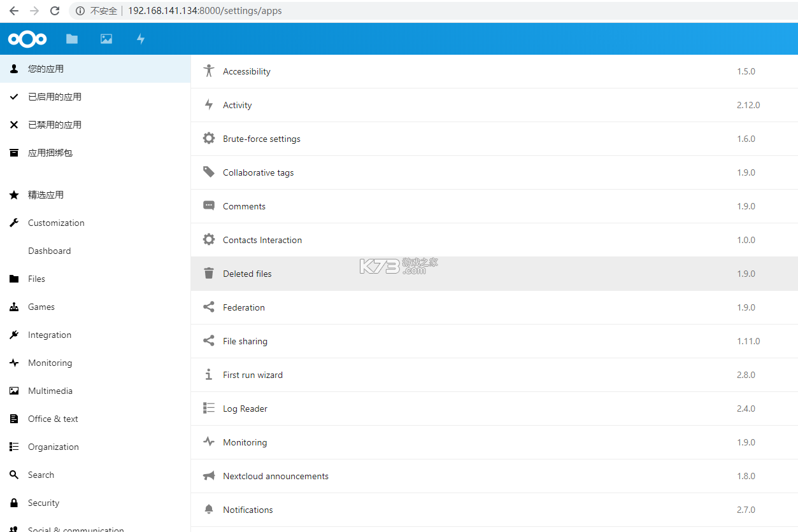Click the Deleted files trash icon

click(x=209, y=274)
